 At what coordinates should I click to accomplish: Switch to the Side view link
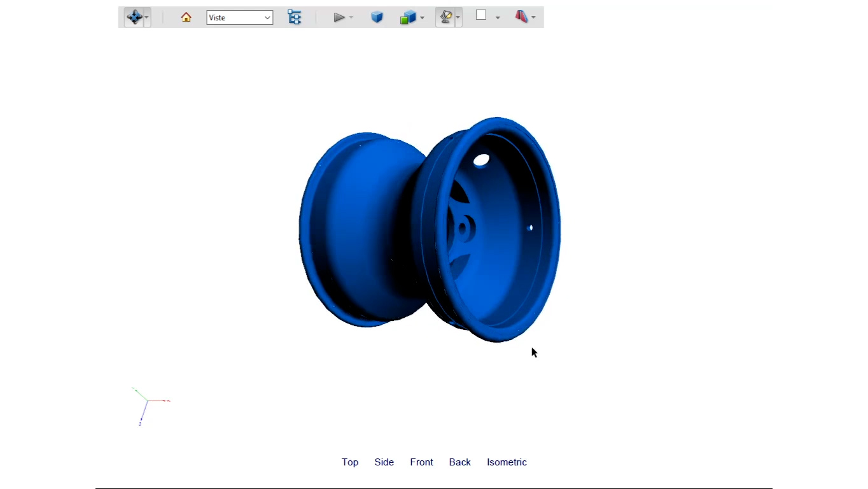click(384, 462)
